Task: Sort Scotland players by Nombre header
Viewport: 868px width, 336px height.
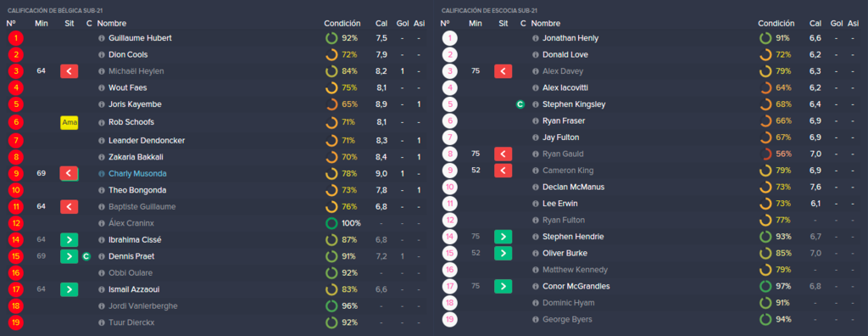Action: (x=545, y=23)
